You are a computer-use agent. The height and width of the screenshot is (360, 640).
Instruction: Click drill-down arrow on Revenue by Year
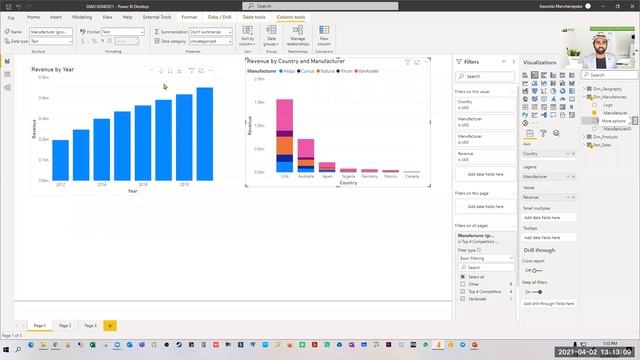pyautogui.click(x=161, y=71)
